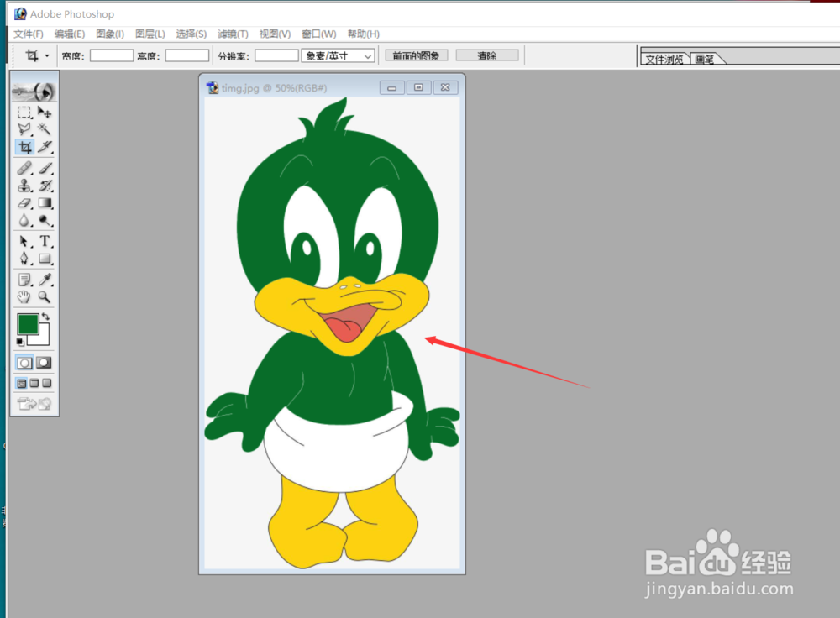This screenshot has height=618, width=840.
Task: Open the resolution units 象素/英寸 dropdown
Action: 338,55
